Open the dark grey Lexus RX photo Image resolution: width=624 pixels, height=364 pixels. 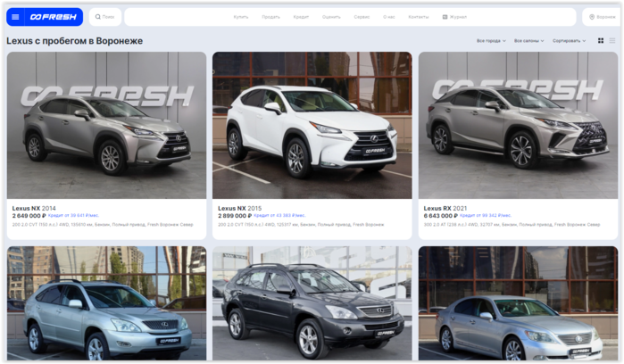pos(312,303)
